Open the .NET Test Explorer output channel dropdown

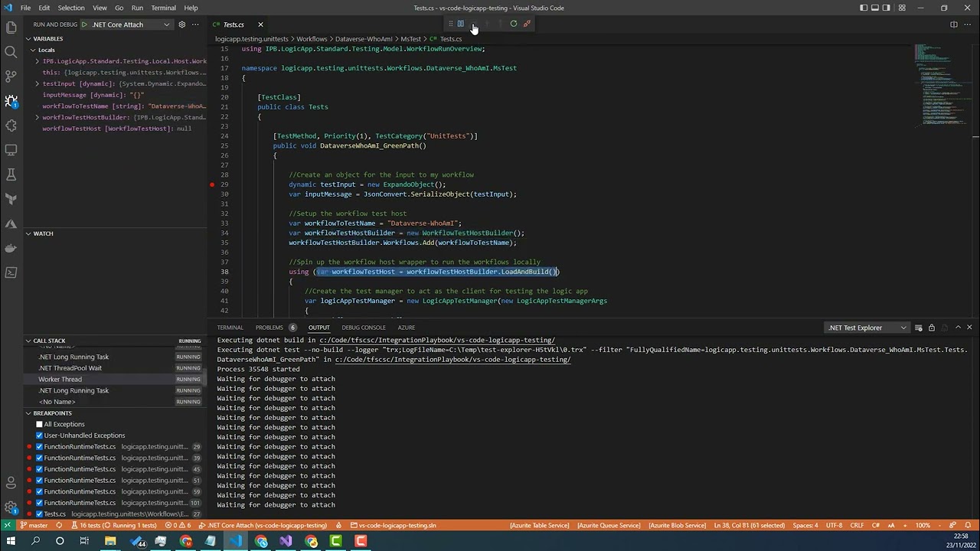click(x=867, y=328)
